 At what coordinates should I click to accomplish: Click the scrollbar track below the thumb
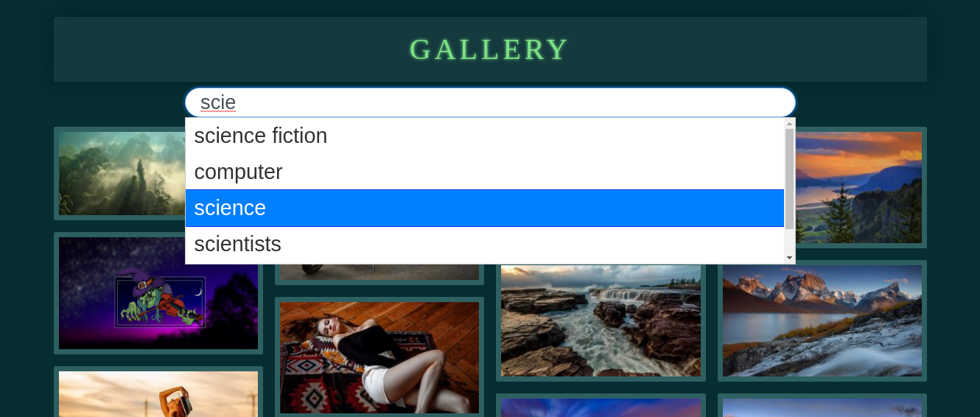789,241
